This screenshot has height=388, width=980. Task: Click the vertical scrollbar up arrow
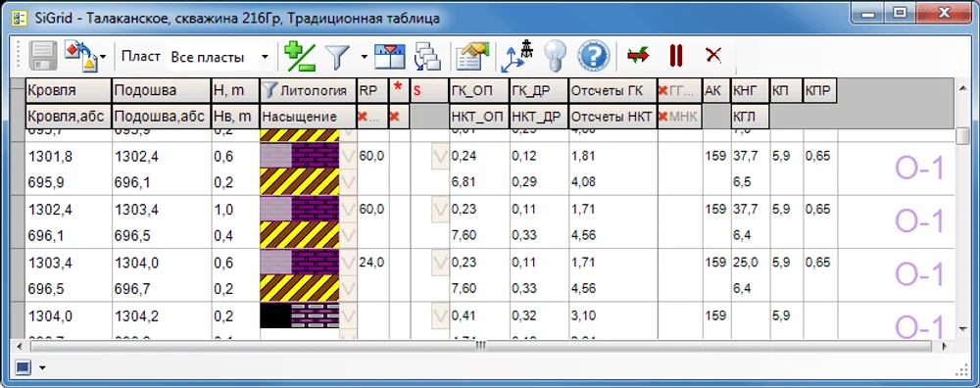point(962,89)
